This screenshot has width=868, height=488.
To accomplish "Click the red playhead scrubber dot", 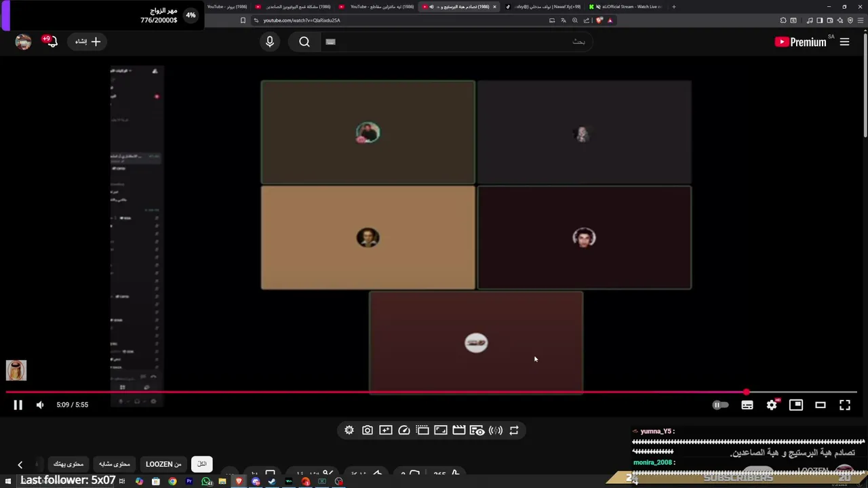I will tap(747, 392).
